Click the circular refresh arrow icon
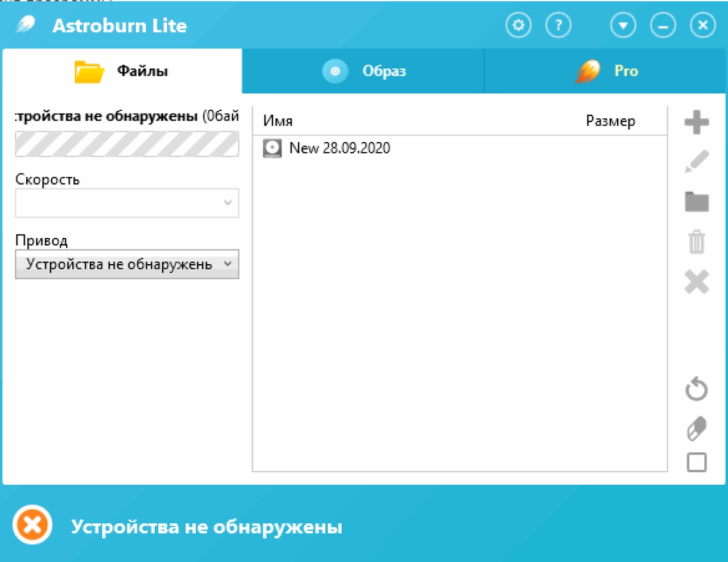 tap(697, 389)
